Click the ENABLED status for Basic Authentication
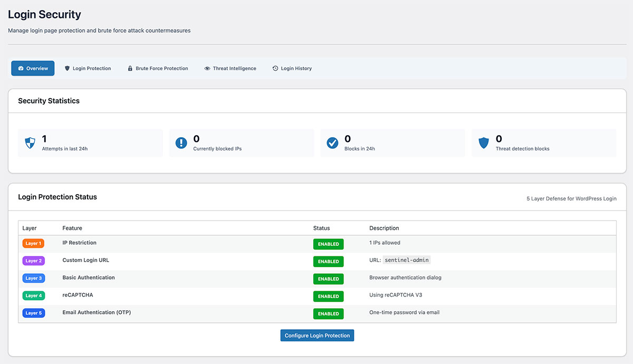This screenshot has height=364, width=633. coord(328,279)
